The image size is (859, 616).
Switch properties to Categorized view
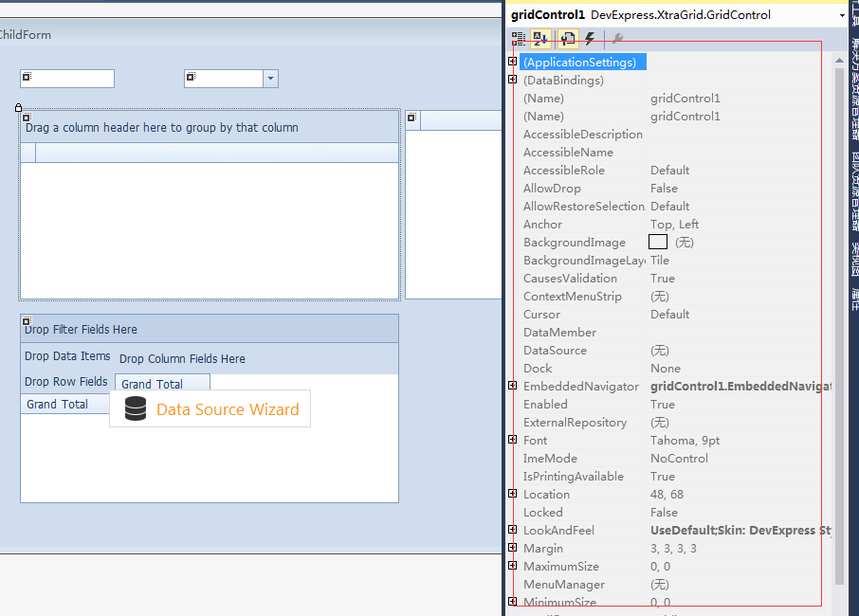click(519, 39)
